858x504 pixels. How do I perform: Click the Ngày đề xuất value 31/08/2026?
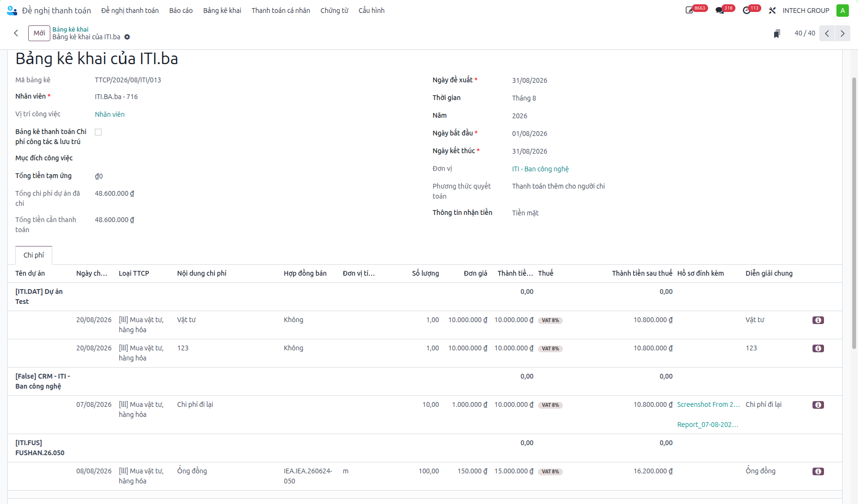point(529,80)
